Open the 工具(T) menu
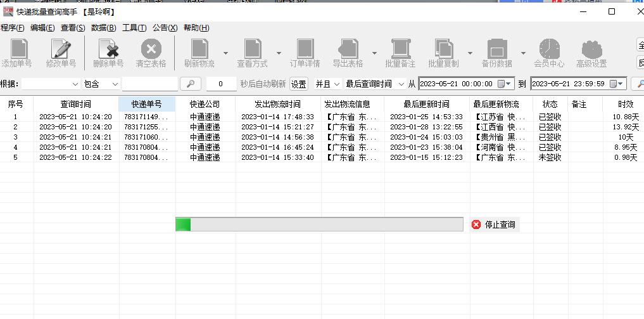 point(134,28)
